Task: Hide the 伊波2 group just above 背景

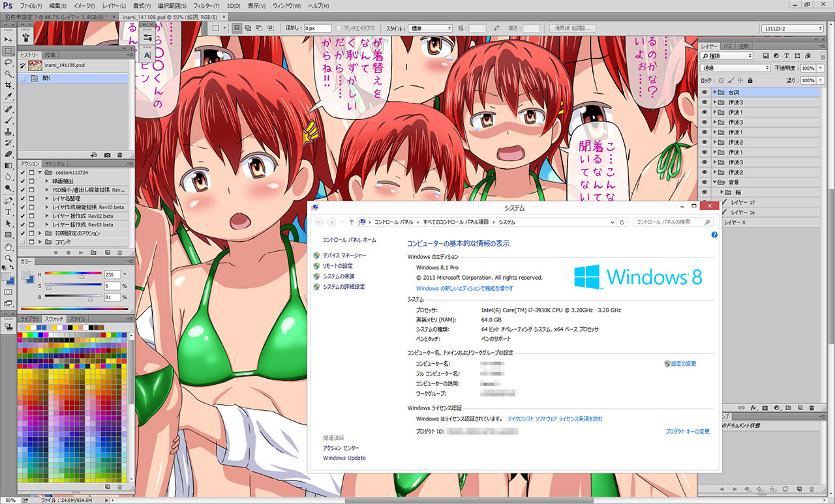Action: point(705,172)
